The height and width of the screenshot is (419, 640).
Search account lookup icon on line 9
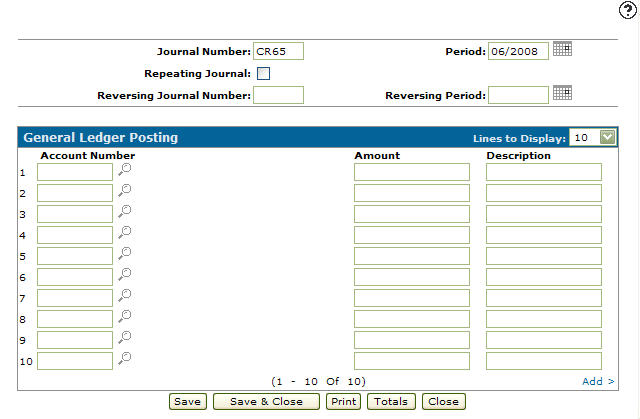pyautogui.click(x=124, y=337)
